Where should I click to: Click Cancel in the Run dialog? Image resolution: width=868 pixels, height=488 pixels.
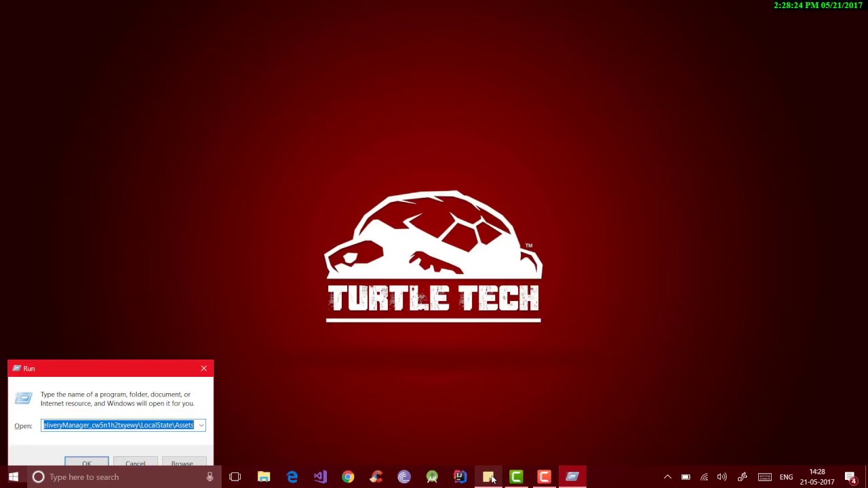[135, 462]
